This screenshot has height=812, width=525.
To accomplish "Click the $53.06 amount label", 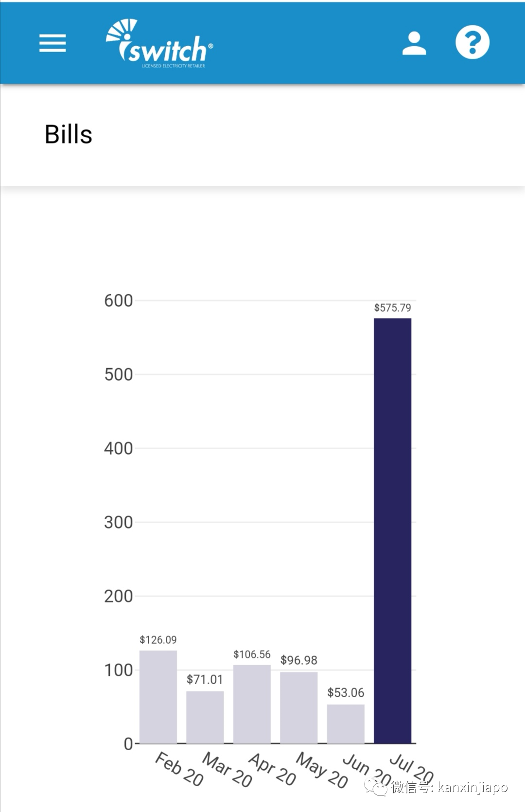I will pos(346,693).
